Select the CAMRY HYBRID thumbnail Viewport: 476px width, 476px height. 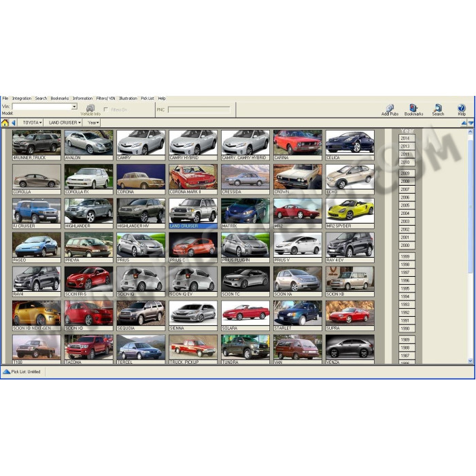193,145
